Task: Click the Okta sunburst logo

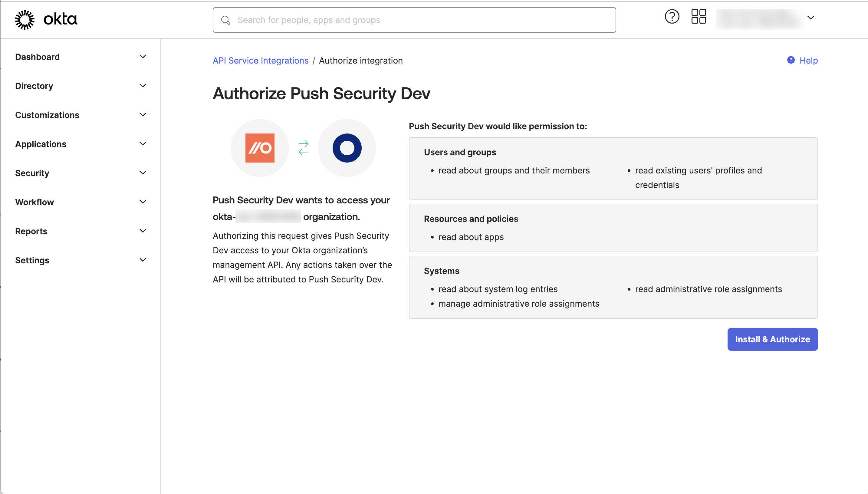Action: click(x=25, y=20)
